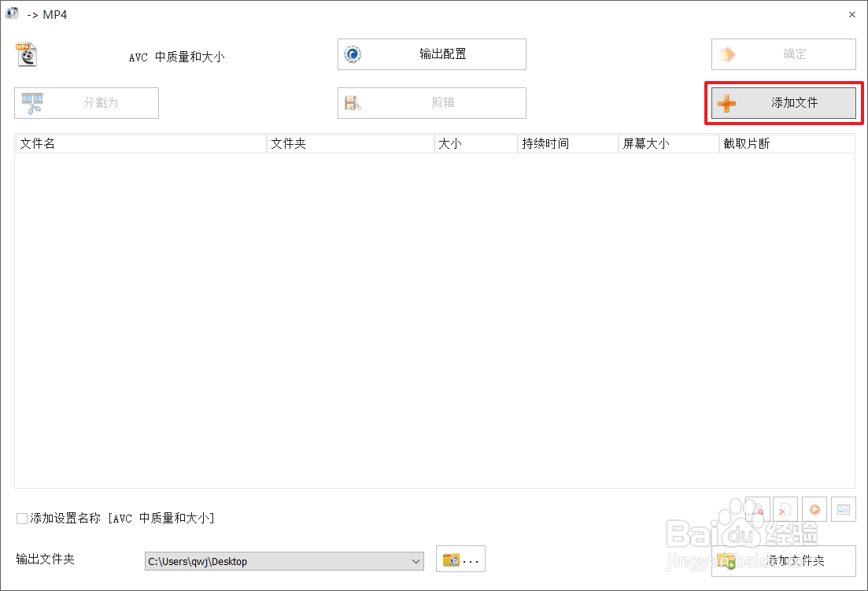Click the 添加文件夹 button
Viewport: 868px width, 591px height.
click(x=787, y=561)
